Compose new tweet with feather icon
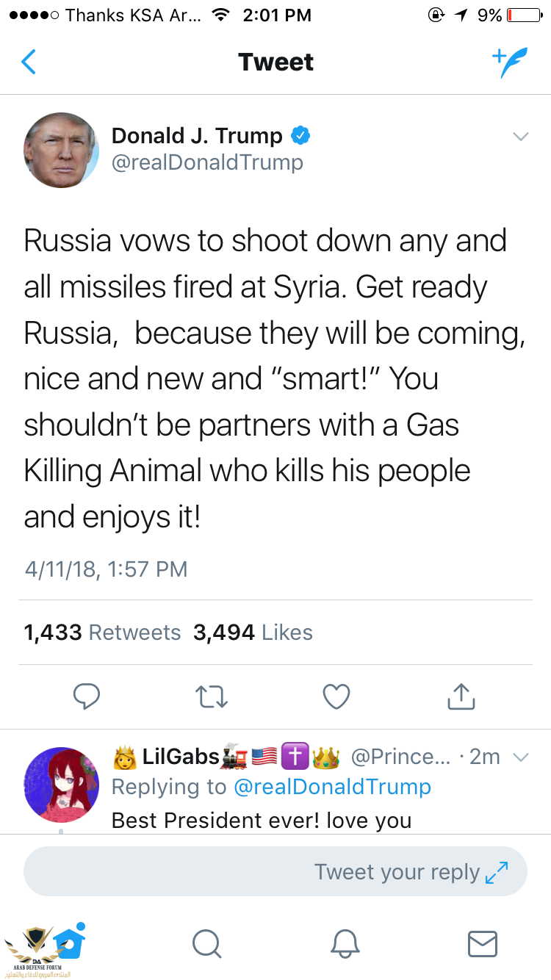The width and height of the screenshot is (551, 980). pos(510,63)
